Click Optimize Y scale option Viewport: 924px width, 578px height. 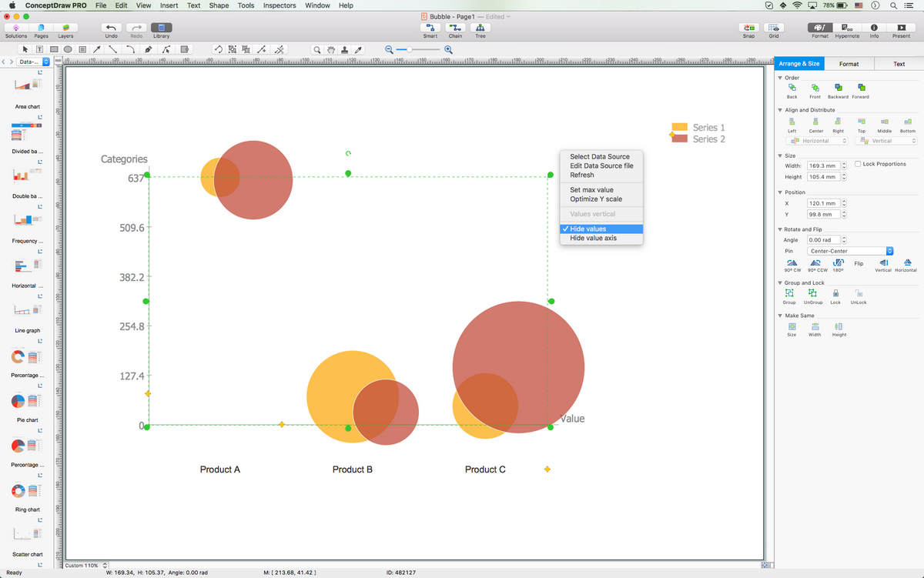point(595,199)
